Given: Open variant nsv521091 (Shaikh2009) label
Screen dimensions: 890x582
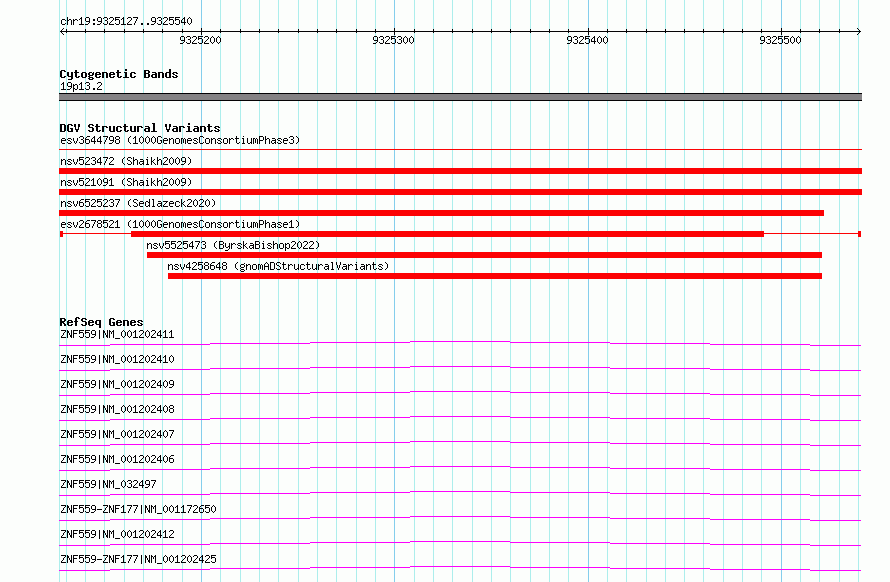Looking at the screenshot, I should [126, 182].
